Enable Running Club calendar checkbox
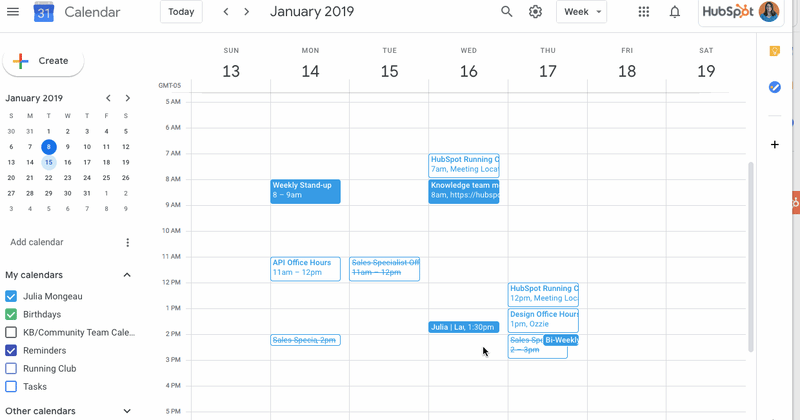The width and height of the screenshot is (800, 420). 11,368
